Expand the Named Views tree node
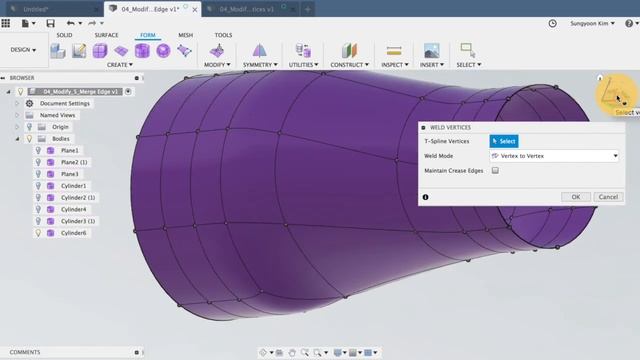This screenshot has width=640, height=360. pos(17,115)
